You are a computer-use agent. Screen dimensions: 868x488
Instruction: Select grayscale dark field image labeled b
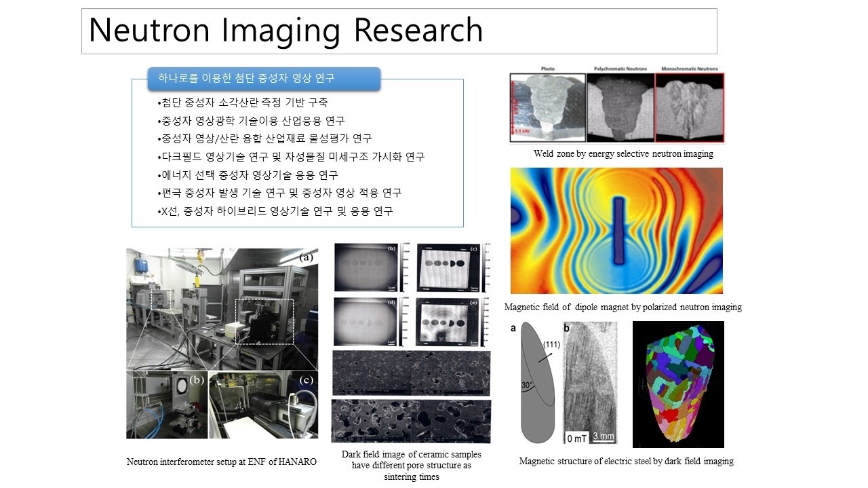tap(591, 383)
